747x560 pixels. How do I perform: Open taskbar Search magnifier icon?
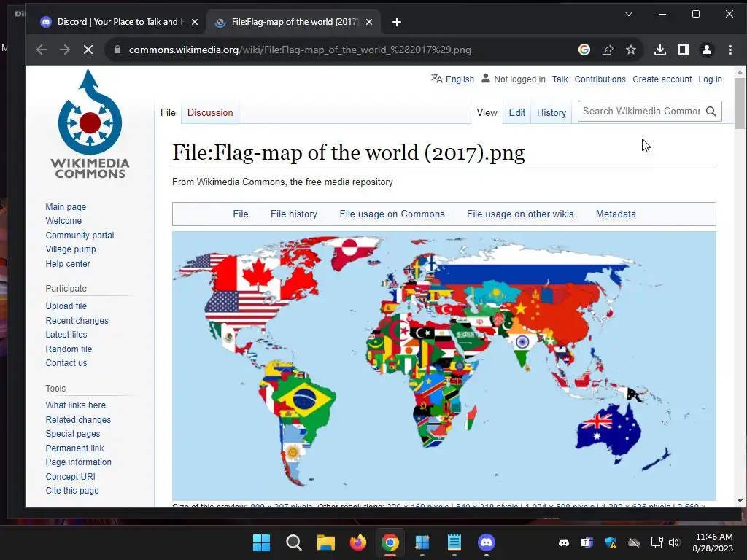(x=293, y=542)
